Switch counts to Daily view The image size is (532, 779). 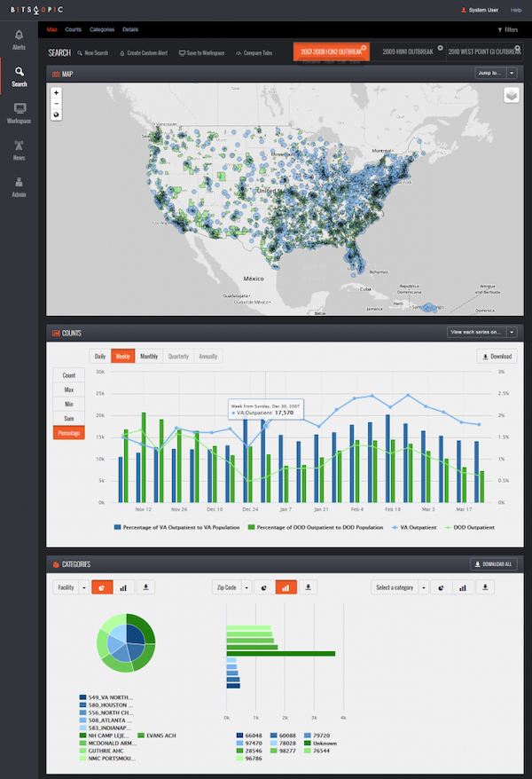pos(100,356)
